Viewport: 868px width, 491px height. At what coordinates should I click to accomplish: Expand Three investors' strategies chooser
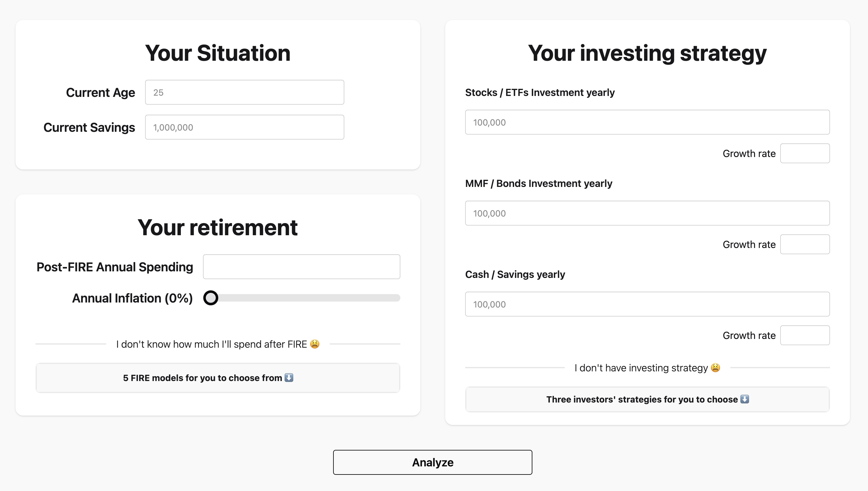(647, 400)
